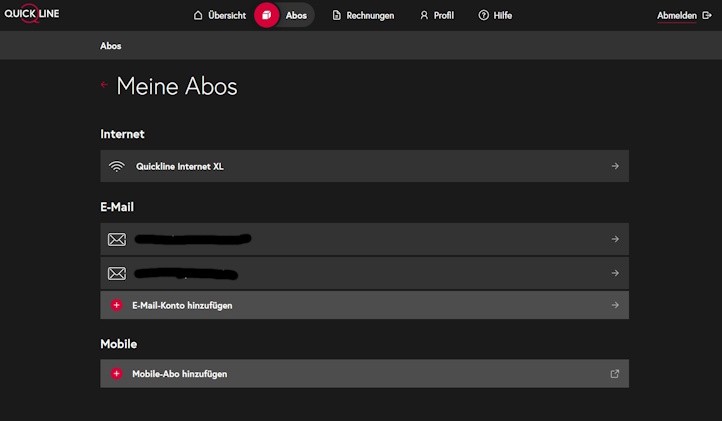Click the Mobile section heading
This screenshot has width=722, height=421.
[x=119, y=344]
